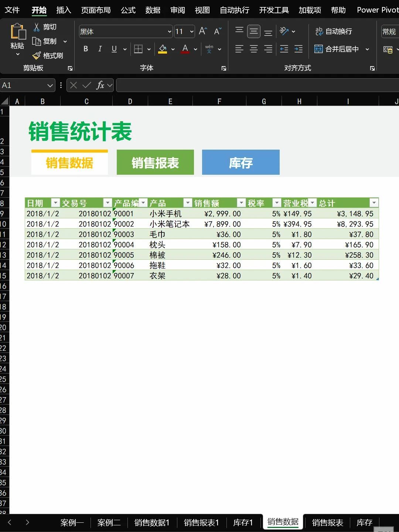Open the 税率 column filter dropdown
399x532 pixels.
coord(277,202)
